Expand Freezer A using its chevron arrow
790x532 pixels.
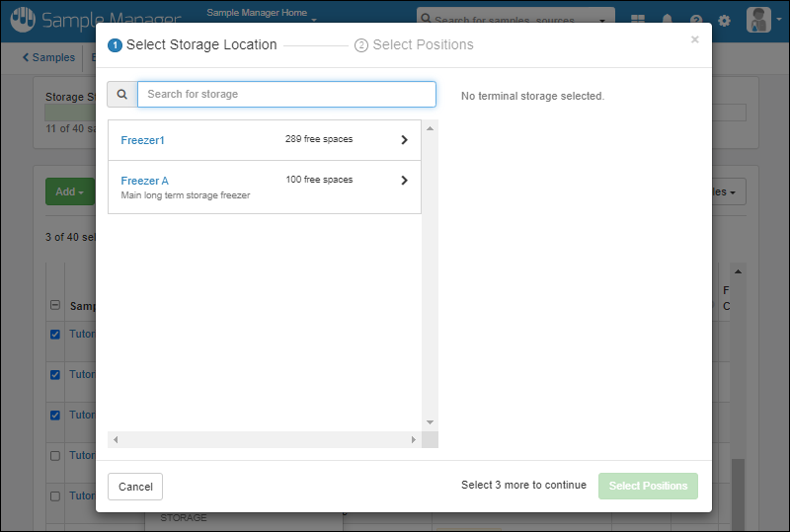tap(404, 181)
